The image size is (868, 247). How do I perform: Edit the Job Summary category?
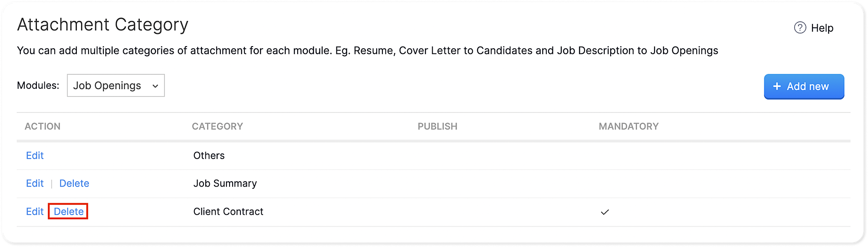[x=35, y=184]
